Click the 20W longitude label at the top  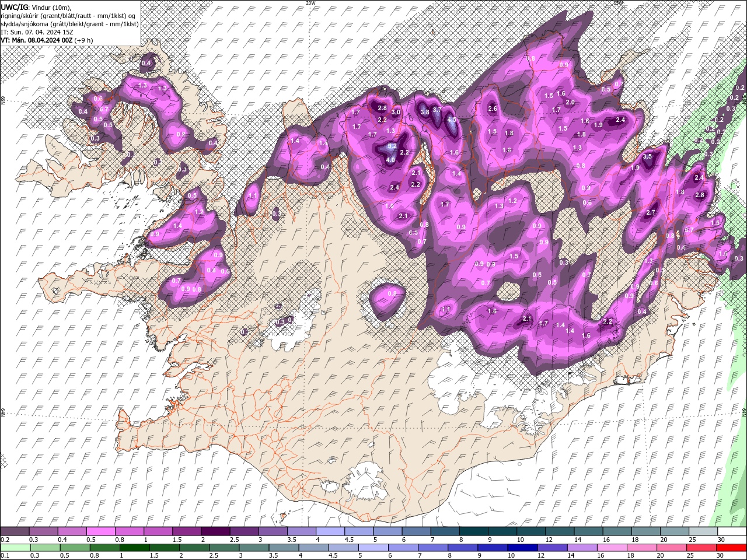310,3
